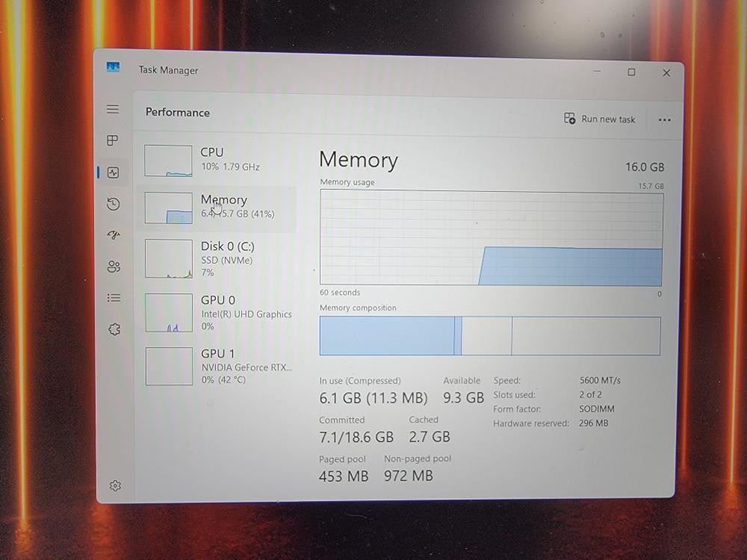Close the Task Manager window
Viewport: 747px width, 560px height.
pyautogui.click(x=666, y=73)
